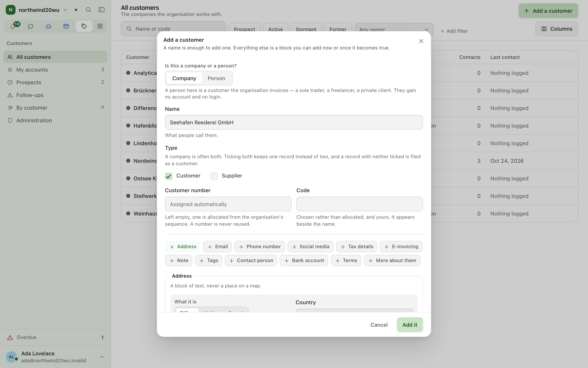
Task: Click the red Overdue warning icon
Action: [x=10, y=338]
